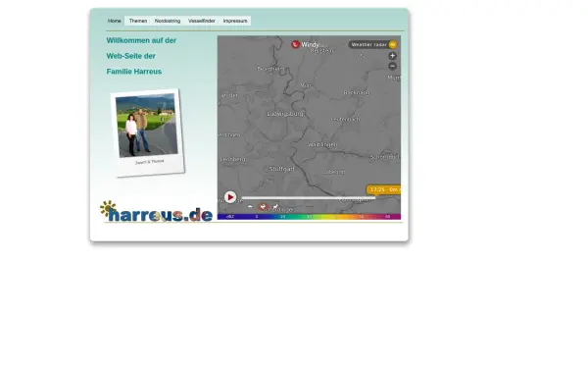The width and height of the screenshot is (588, 368).
Task: Click the Waiblingen label on the map
Action: tap(322, 144)
